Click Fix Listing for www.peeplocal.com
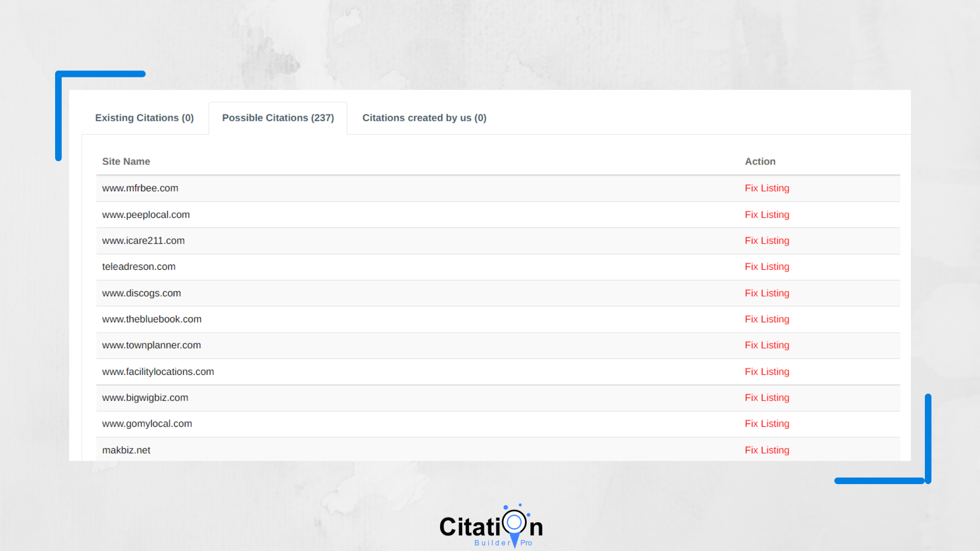 click(x=766, y=215)
